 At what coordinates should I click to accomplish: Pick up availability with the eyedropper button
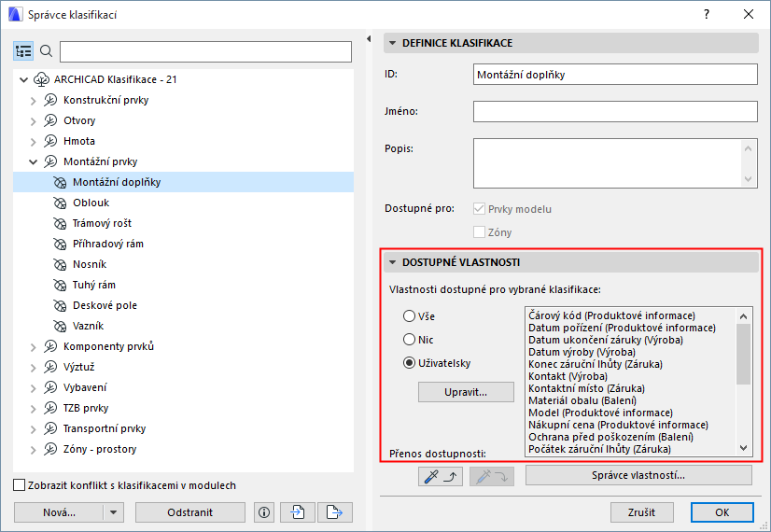click(x=440, y=476)
